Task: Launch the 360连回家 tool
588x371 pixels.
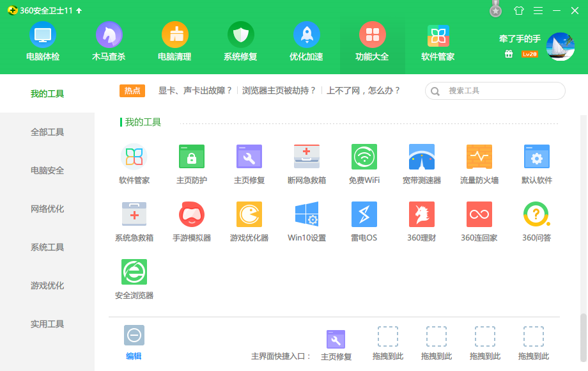Action: coord(479,222)
